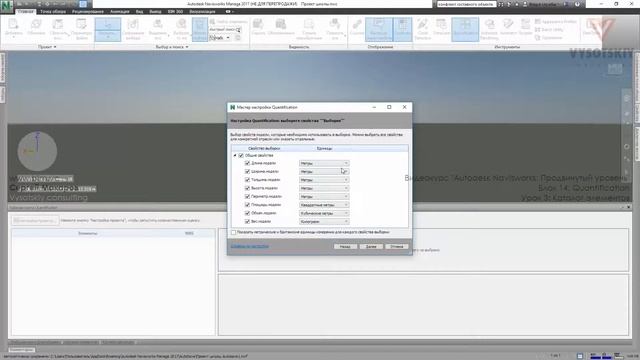640x360 pixels.
Task: Open the Scripter tool
Action: click(x=525, y=27)
